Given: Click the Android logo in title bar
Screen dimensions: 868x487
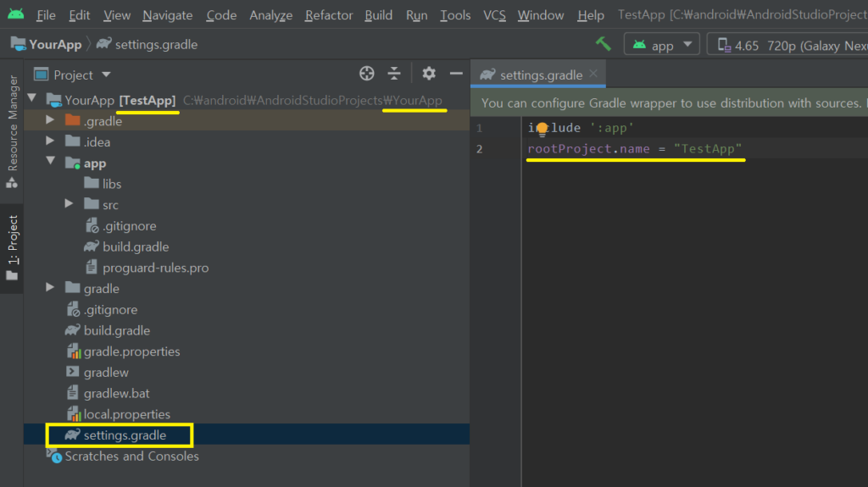Looking at the screenshot, I should [15, 14].
